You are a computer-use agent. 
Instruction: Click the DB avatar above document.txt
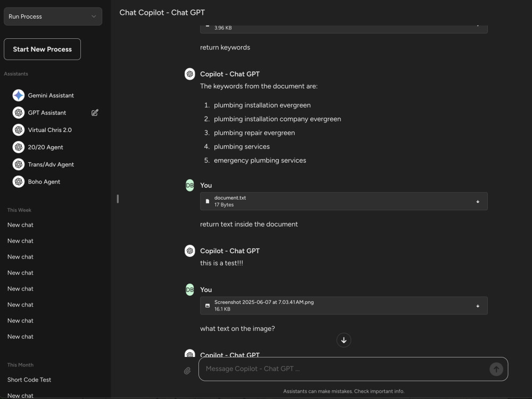tap(190, 185)
